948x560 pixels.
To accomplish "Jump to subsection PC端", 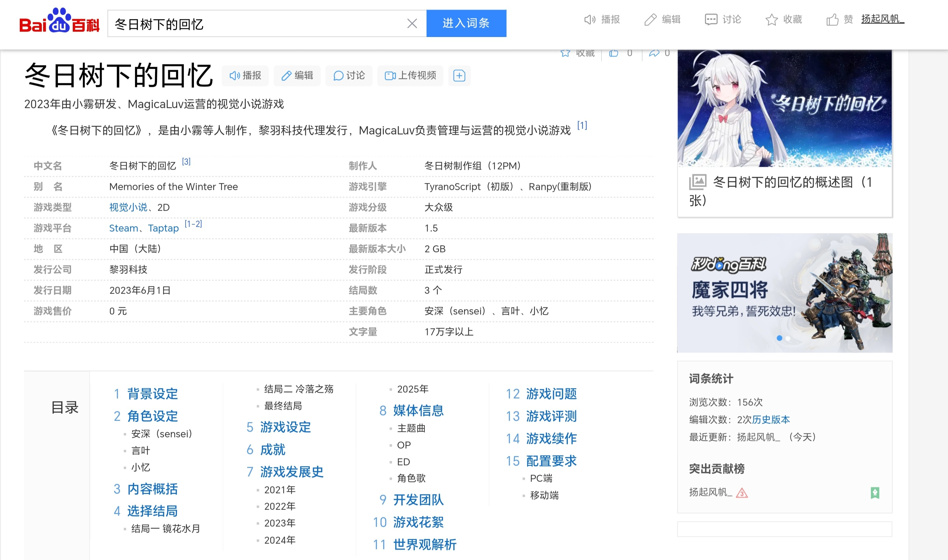I will click(541, 478).
